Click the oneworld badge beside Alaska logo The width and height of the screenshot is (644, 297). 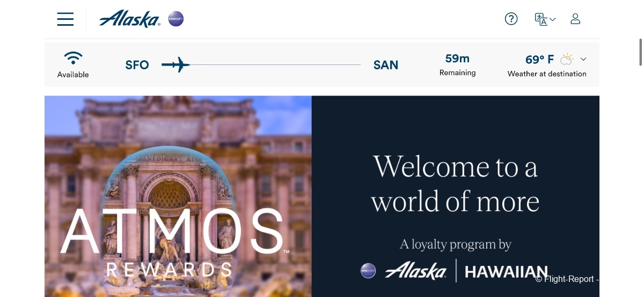(176, 19)
